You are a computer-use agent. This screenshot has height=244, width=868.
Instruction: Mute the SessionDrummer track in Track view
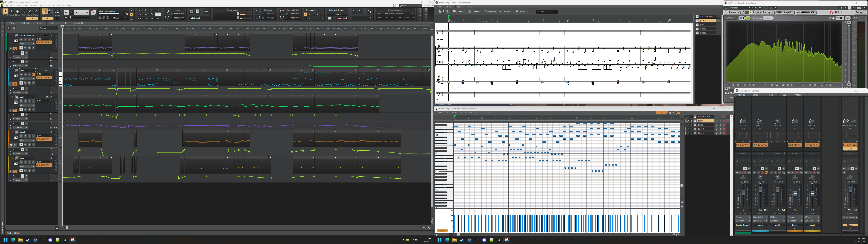(x=21, y=39)
